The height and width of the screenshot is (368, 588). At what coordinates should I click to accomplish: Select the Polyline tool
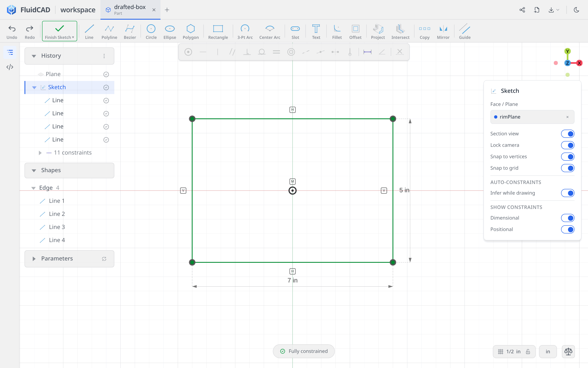[109, 31]
